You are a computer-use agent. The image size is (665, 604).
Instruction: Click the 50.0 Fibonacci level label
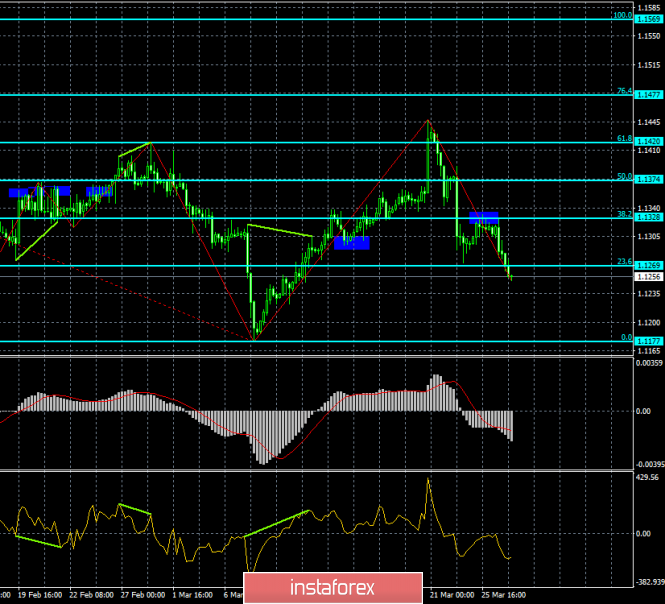point(622,176)
